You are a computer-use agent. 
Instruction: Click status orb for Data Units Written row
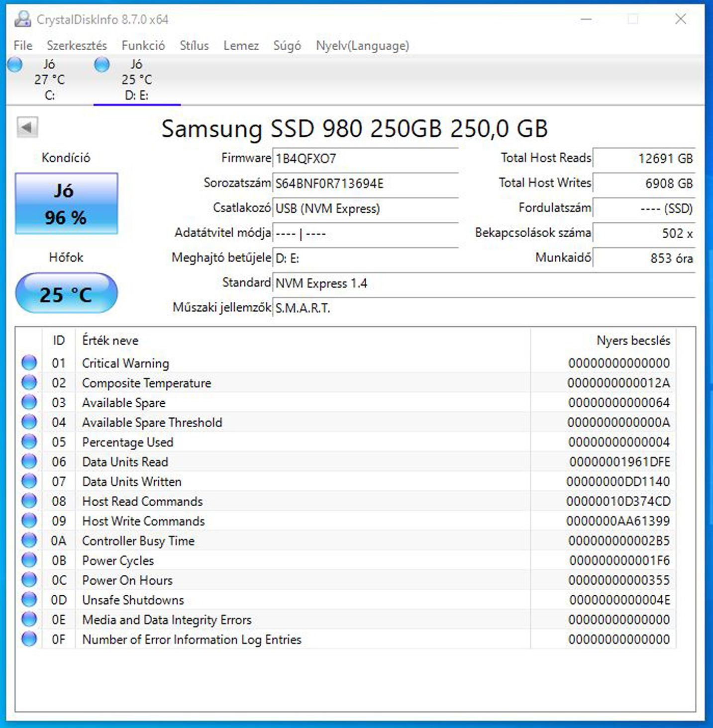(29, 481)
